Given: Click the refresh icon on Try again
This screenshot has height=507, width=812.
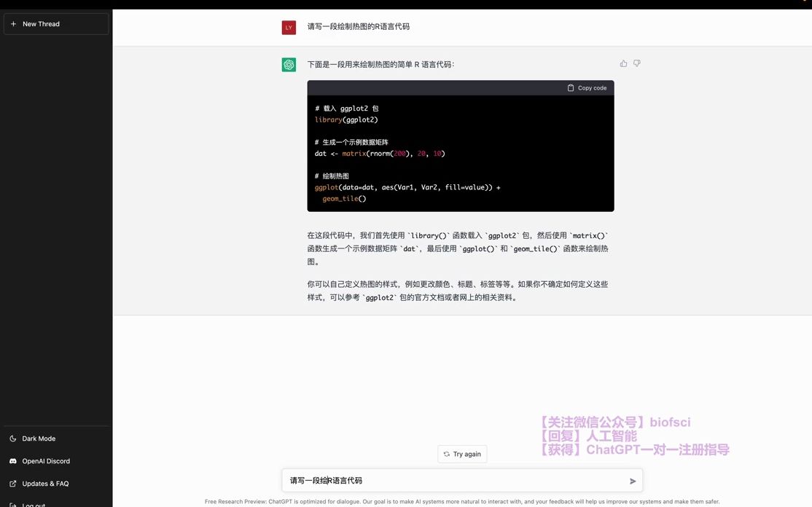Looking at the screenshot, I should point(445,454).
